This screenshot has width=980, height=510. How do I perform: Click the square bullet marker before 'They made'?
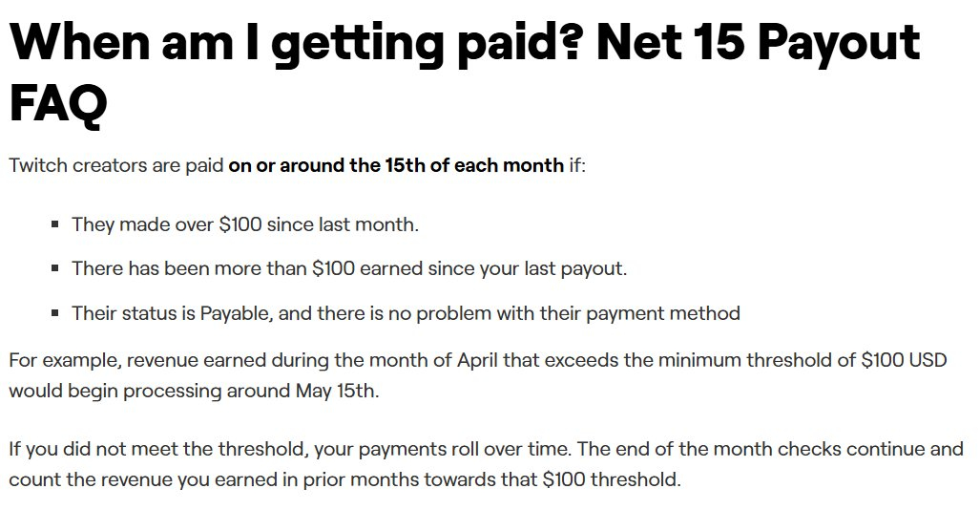[x=55, y=224]
